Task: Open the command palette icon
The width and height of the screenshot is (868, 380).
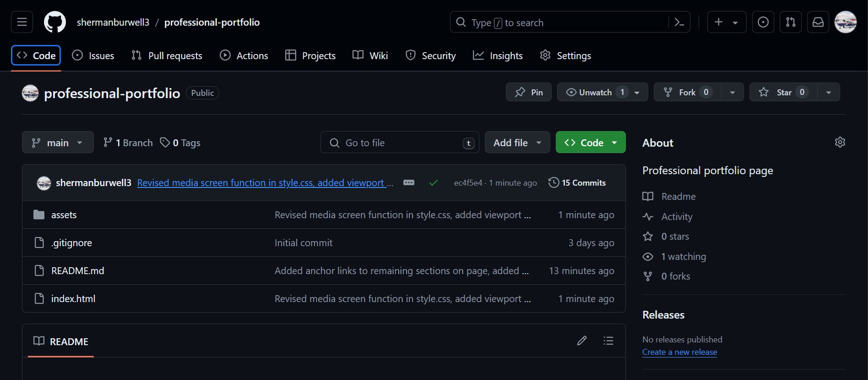Action: tap(679, 22)
